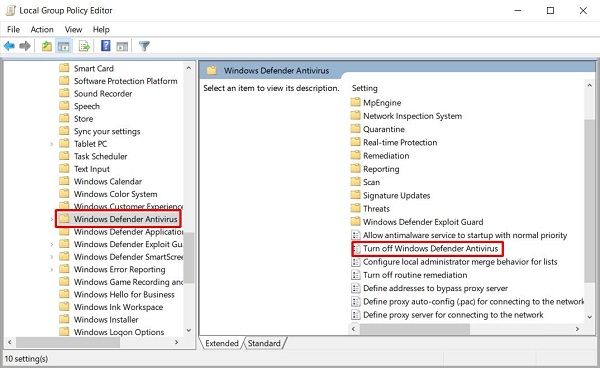Select Define proxy server for connecting to network
The image size is (600, 368).
click(x=453, y=315)
